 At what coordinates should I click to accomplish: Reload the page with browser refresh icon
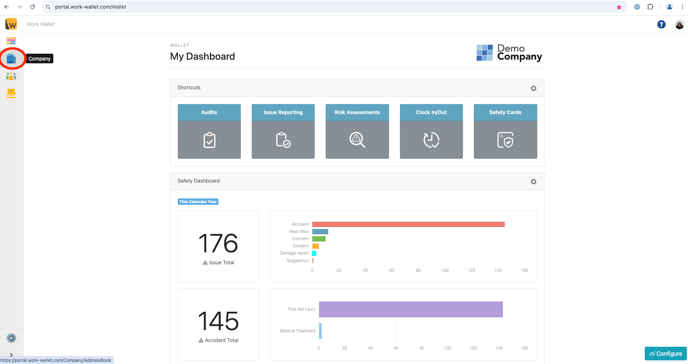32,7
